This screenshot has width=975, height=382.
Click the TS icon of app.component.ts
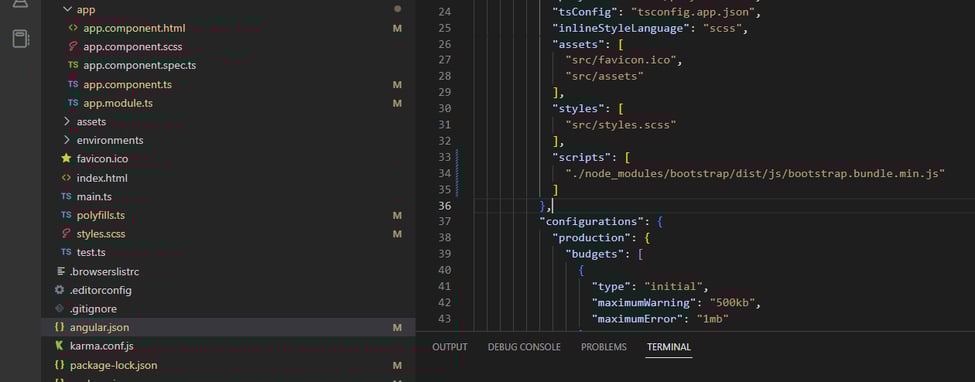click(73, 84)
